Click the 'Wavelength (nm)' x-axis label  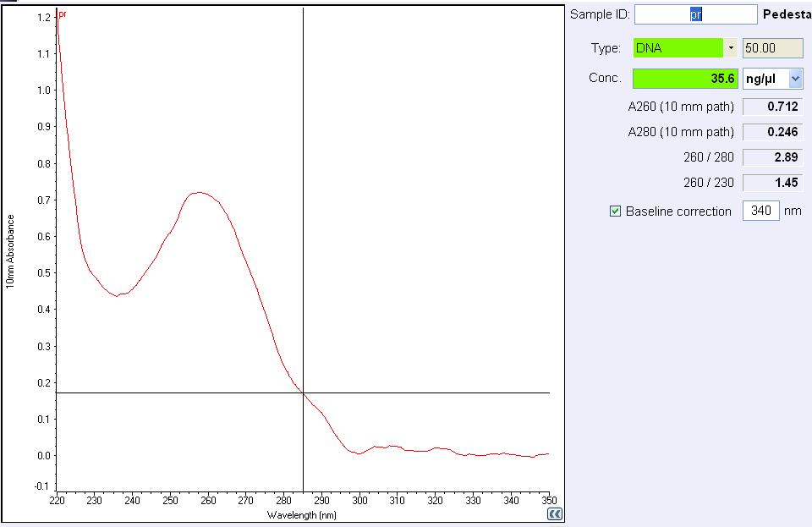pyautogui.click(x=302, y=514)
